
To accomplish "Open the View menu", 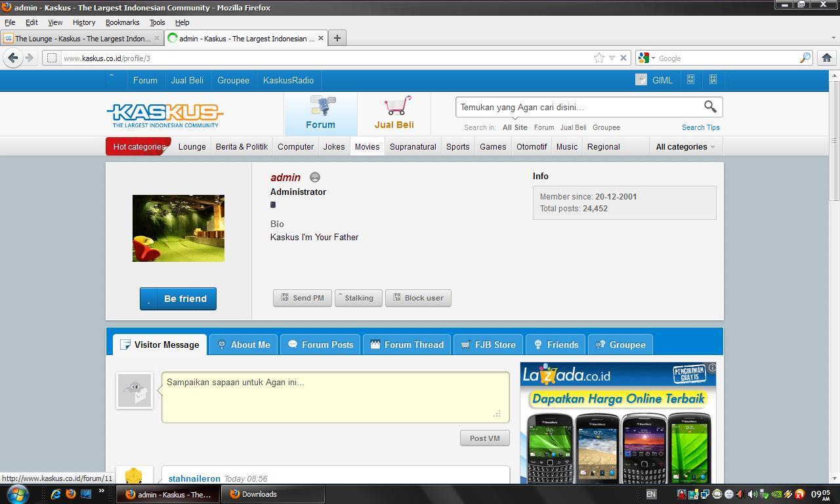I will point(55,22).
